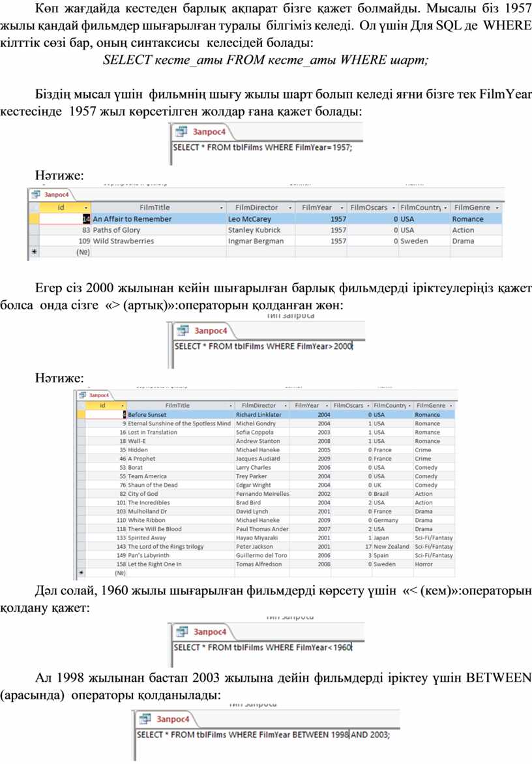Open the FilmGenre column dropdown in the 1957 results table
This screenshot has height=764, width=532.
coord(497,207)
